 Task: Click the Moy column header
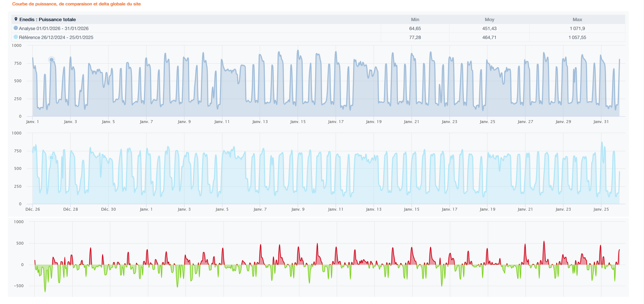pos(489,20)
